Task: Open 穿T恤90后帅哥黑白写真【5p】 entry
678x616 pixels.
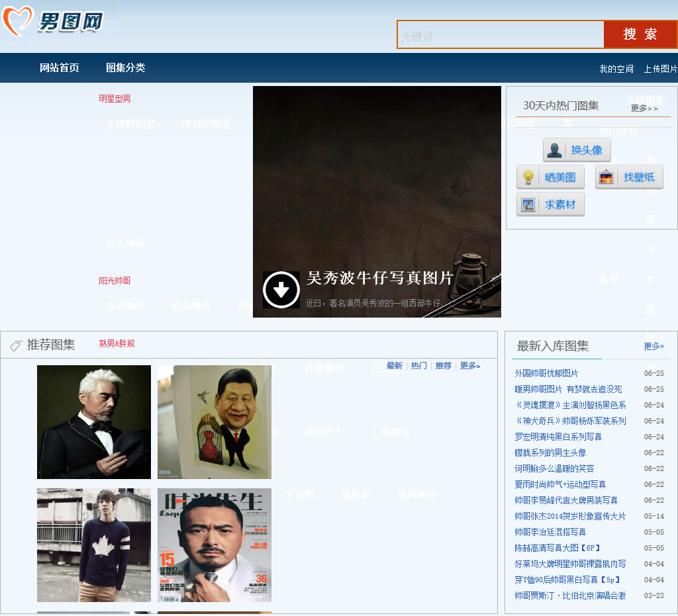Action: [x=567, y=580]
